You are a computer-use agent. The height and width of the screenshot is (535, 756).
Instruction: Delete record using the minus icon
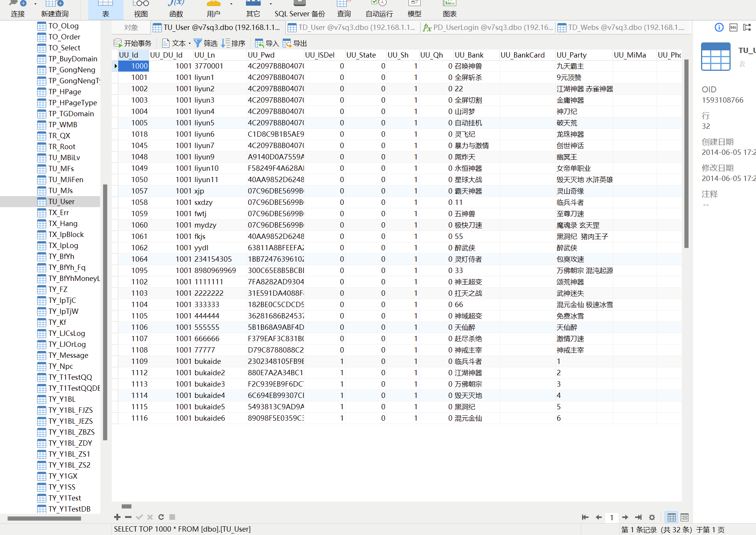pyautogui.click(x=128, y=517)
